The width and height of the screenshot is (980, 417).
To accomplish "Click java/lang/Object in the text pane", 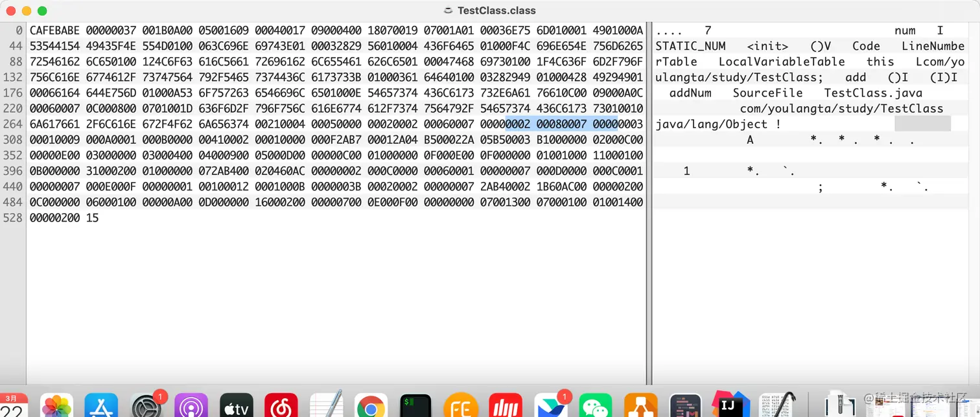I will 711,124.
